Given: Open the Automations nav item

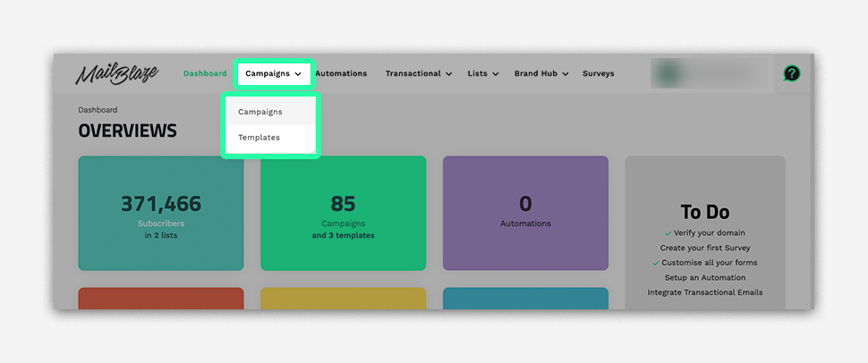Looking at the screenshot, I should click(x=341, y=73).
